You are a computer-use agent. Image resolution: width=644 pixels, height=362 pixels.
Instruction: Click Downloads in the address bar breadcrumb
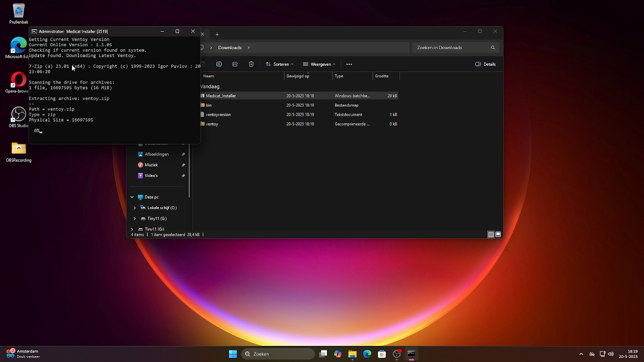click(x=230, y=48)
